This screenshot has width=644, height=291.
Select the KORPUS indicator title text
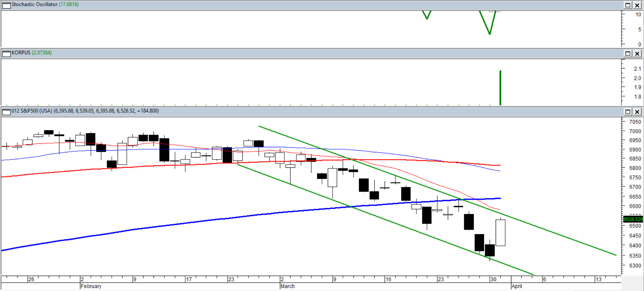coord(21,53)
